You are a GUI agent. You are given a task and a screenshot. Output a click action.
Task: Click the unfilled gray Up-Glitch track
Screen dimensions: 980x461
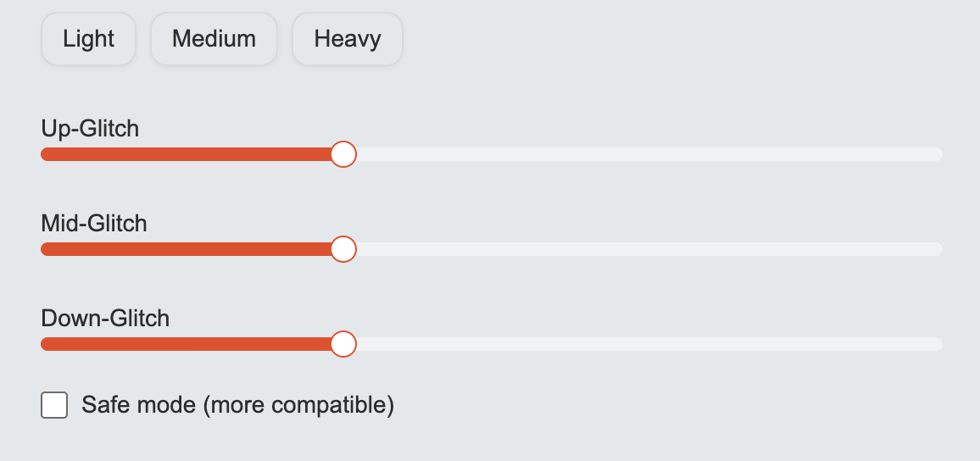(644, 154)
